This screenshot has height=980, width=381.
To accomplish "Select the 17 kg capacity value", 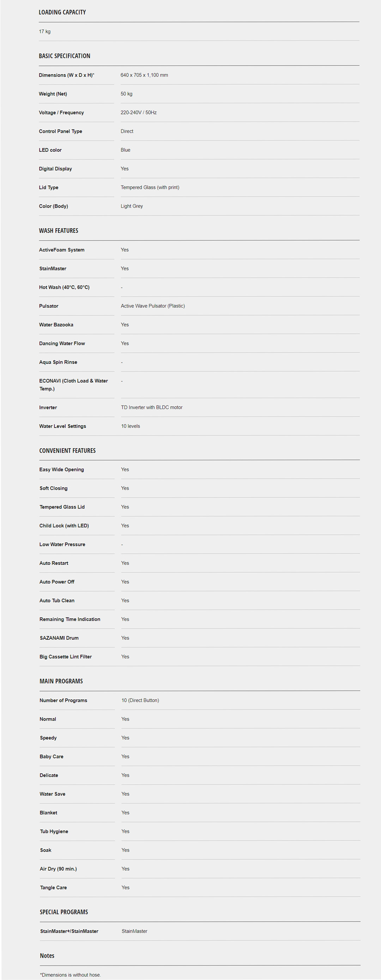I will (44, 32).
